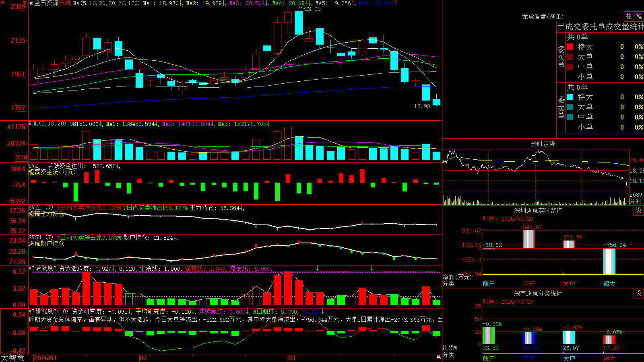The image size is (644, 362).
Task: Click the ×10 volume scale toggle
Action: click(21, 157)
